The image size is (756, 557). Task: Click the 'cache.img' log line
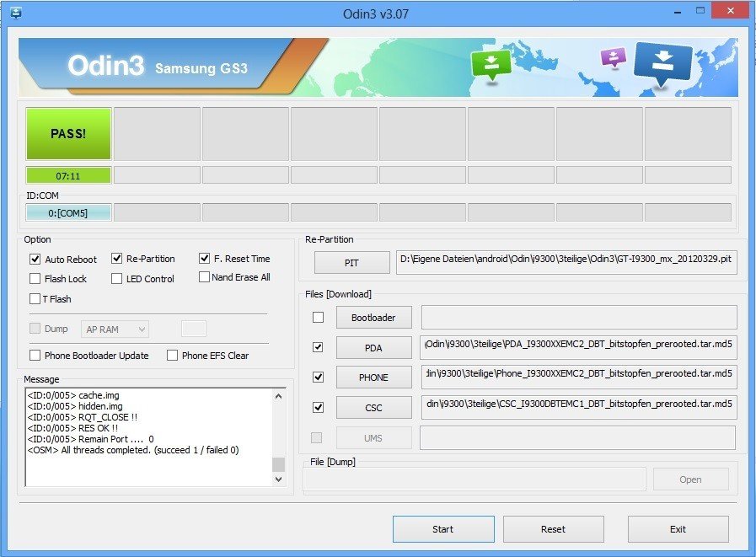[73, 395]
